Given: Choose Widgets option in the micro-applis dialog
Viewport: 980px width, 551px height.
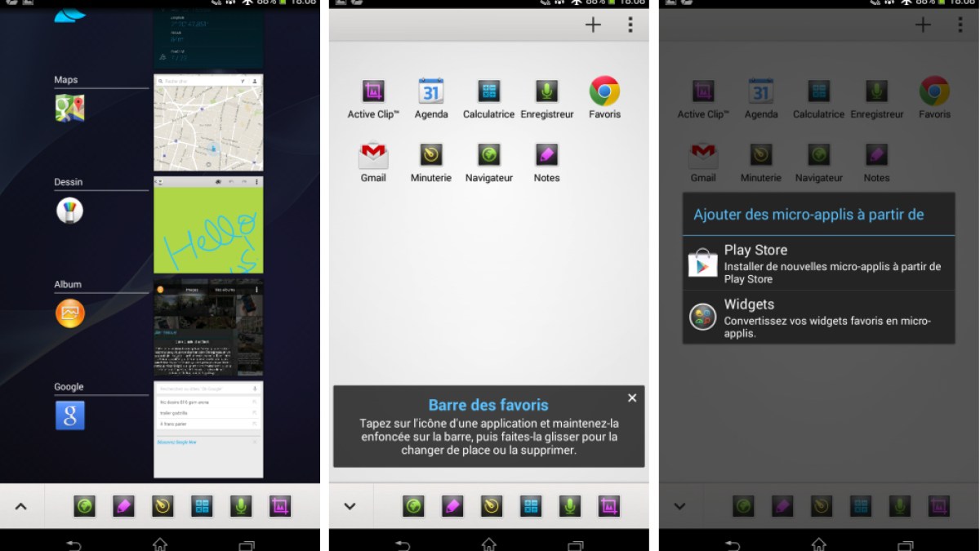Looking at the screenshot, I should (x=818, y=318).
